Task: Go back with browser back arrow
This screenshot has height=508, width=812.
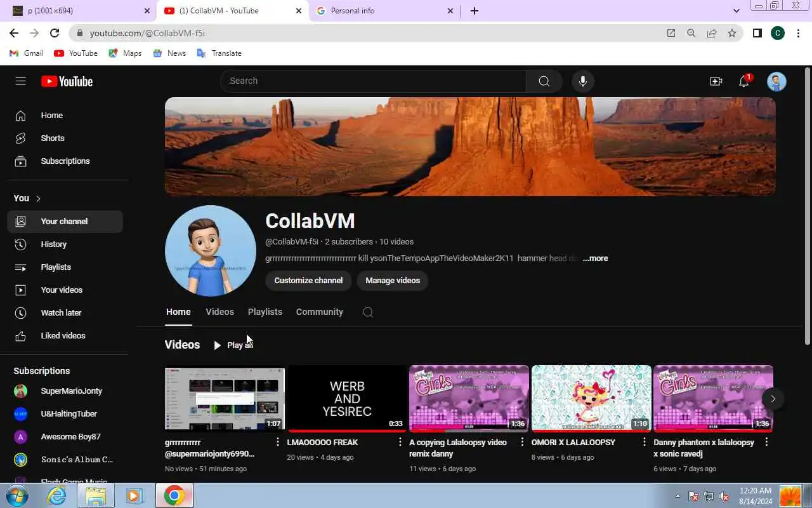Action: tap(14, 33)
